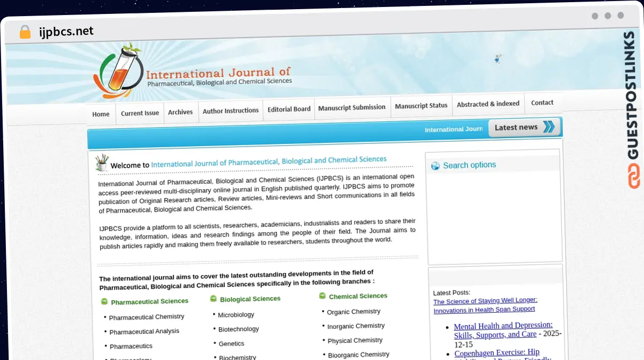The image size is (644, 360).
Task: Click the Pharmaceutical Analysis list item
Action: 144,332
